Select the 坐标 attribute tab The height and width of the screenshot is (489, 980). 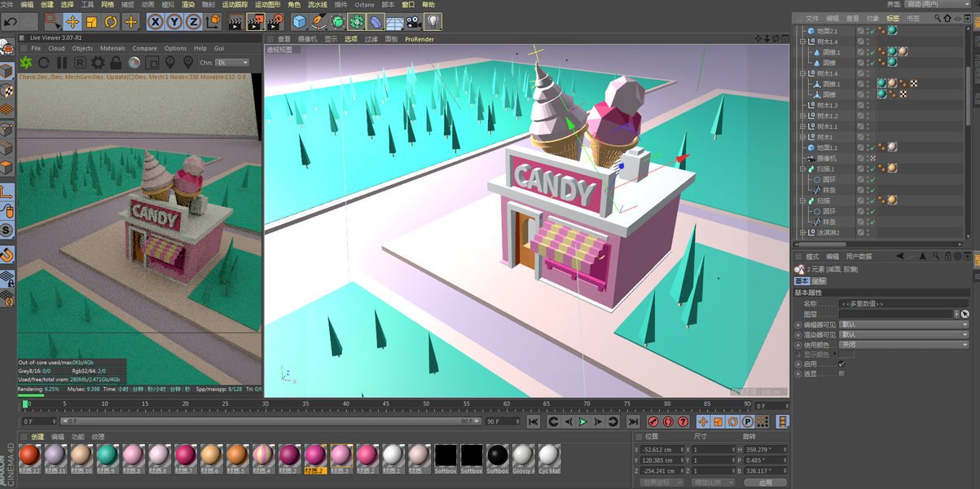click(x=819, y=281)
